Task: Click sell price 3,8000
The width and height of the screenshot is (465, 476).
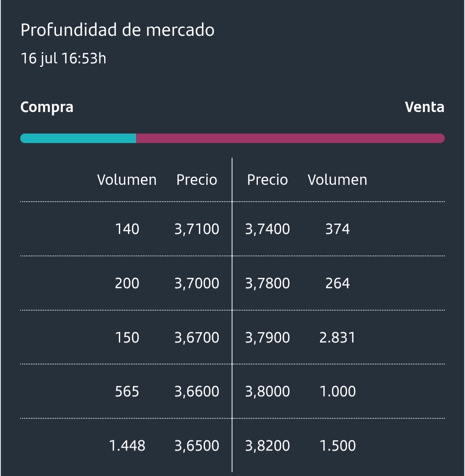Action: [x=267, y=392]
